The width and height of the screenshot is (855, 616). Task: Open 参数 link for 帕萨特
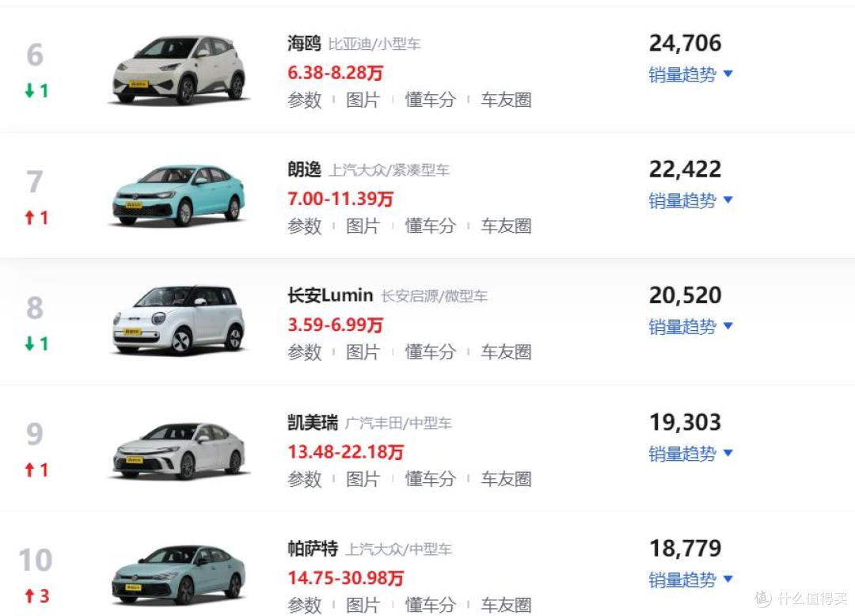pos(304,605)
